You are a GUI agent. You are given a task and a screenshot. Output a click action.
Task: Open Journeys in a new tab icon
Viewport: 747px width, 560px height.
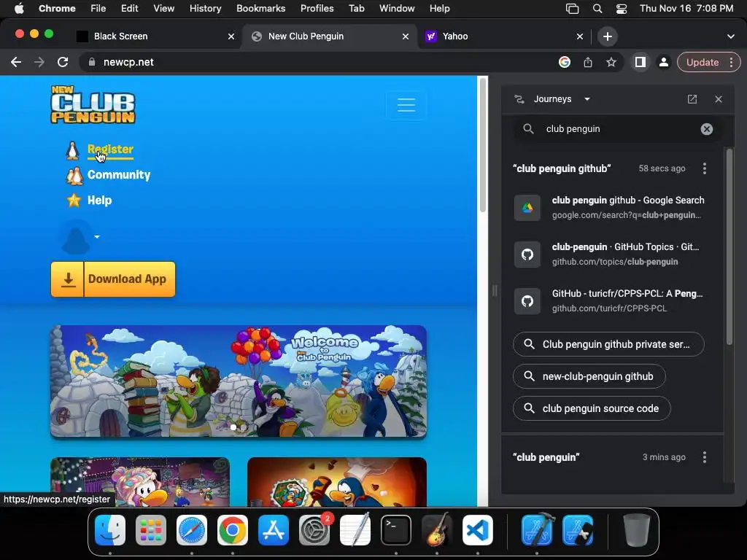point(692,99)
